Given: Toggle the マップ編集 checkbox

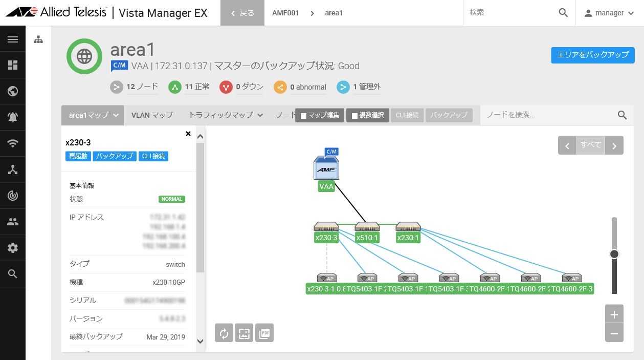Looking at the screenshot, I should click(x=303, y=116).
